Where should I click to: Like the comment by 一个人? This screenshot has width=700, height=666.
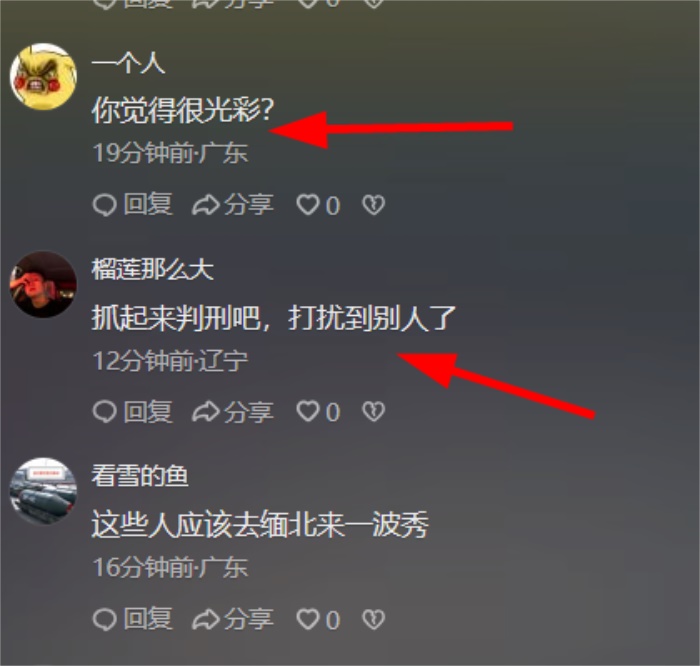(x=318, y=205)
